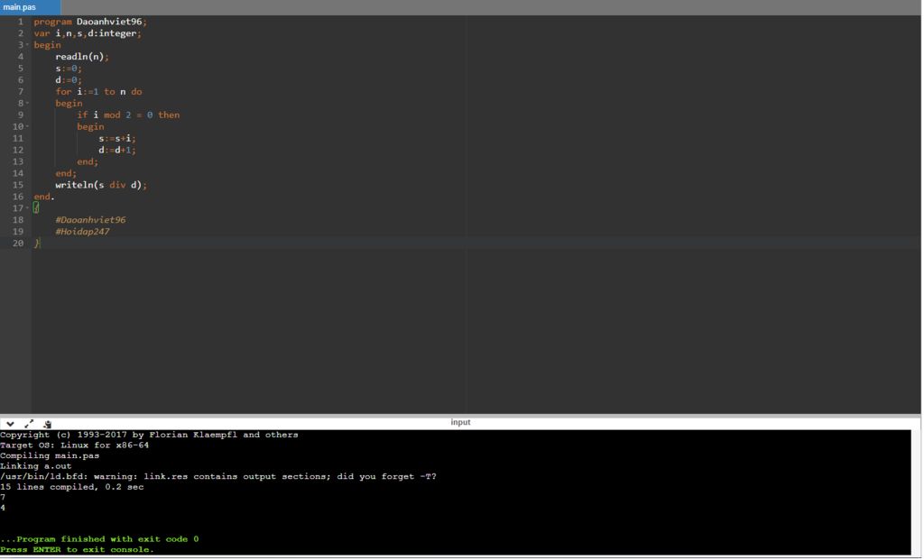Click the 'd:=0;' assignment line
This screenshot has height=560, width=924.
69,80
